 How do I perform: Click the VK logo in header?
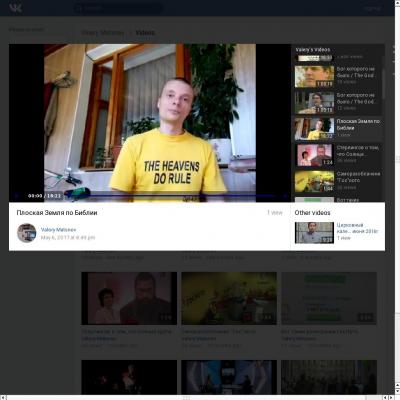pyautogui.click(x=15, y=8)
